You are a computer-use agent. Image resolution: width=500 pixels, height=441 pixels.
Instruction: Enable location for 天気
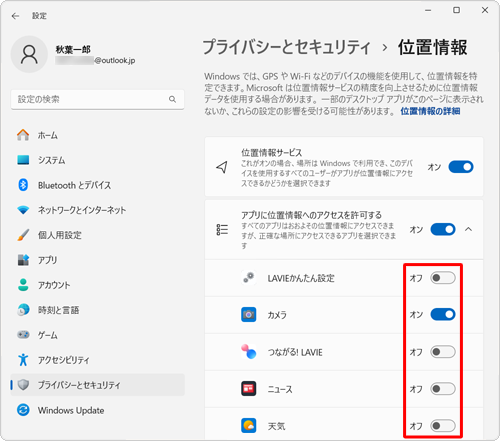(x=443, y=426)
